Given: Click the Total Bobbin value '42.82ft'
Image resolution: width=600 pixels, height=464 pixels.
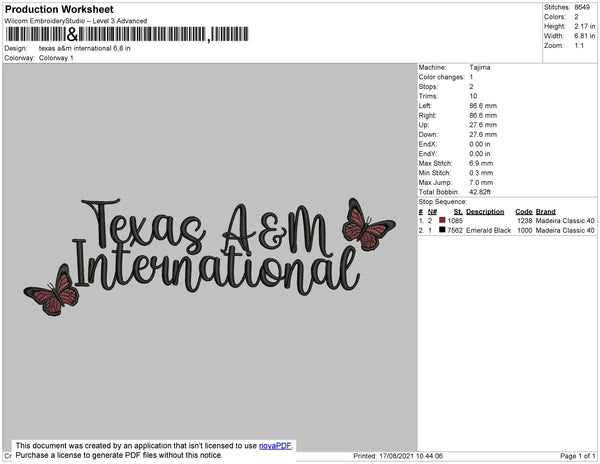Looking at the screenshot, I should 480,192.
